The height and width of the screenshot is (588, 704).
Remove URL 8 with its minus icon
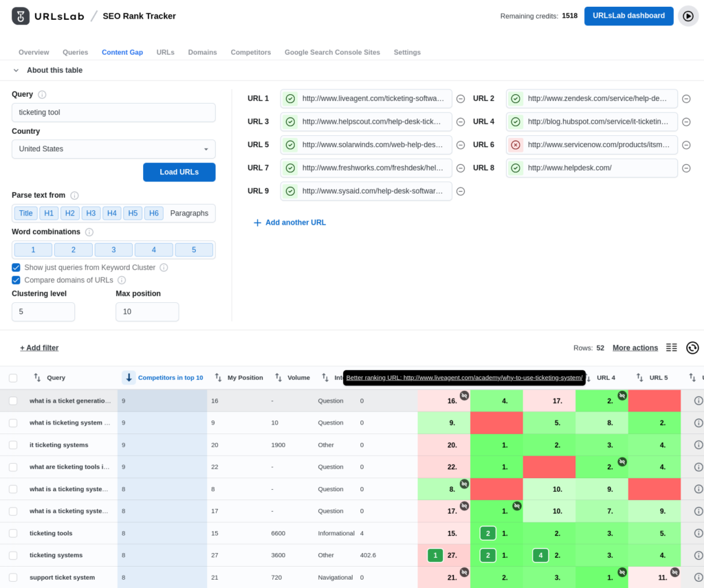(686, 168)
